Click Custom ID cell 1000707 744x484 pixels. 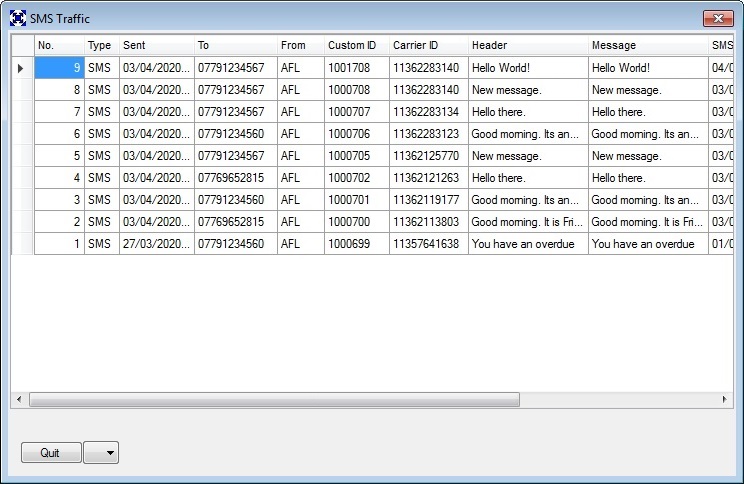357,112
